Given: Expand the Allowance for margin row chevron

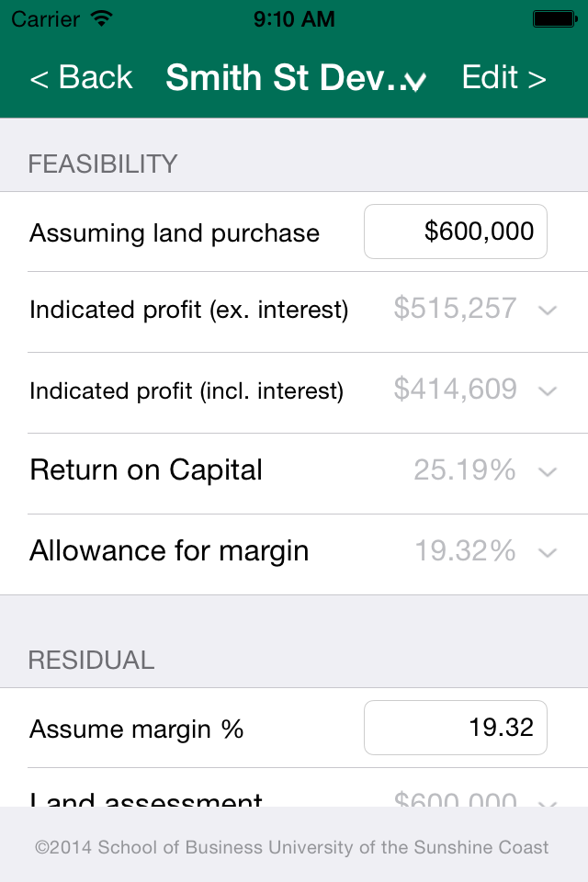Looking at the screenshot, I should coord(547,552).
